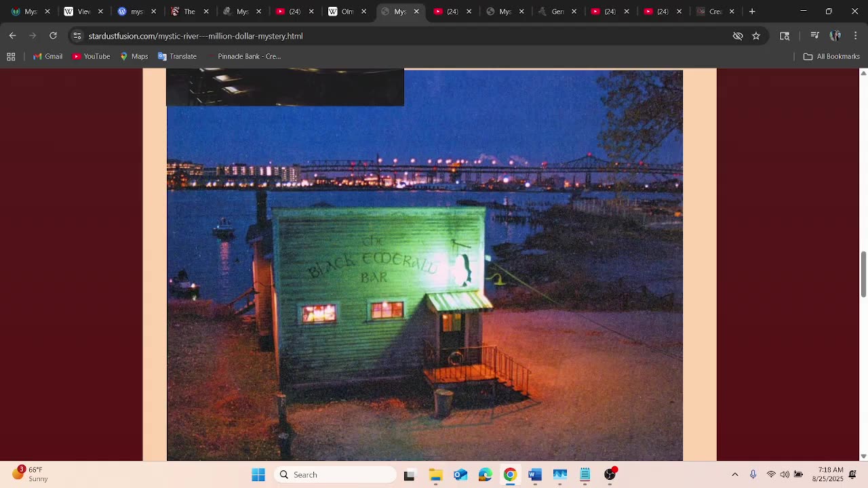Open volume speaker tray icon
Viewport: 868px width, 488px height.
pos(785,474)
